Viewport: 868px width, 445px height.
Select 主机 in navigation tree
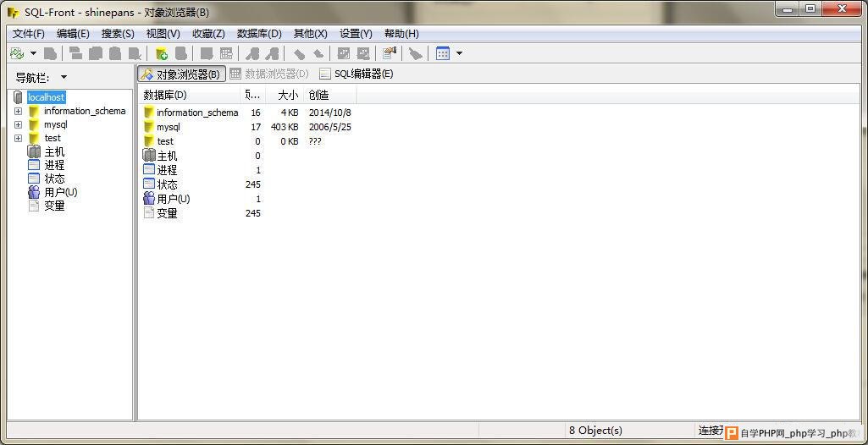pyautogui.click(x=54, y=151)
